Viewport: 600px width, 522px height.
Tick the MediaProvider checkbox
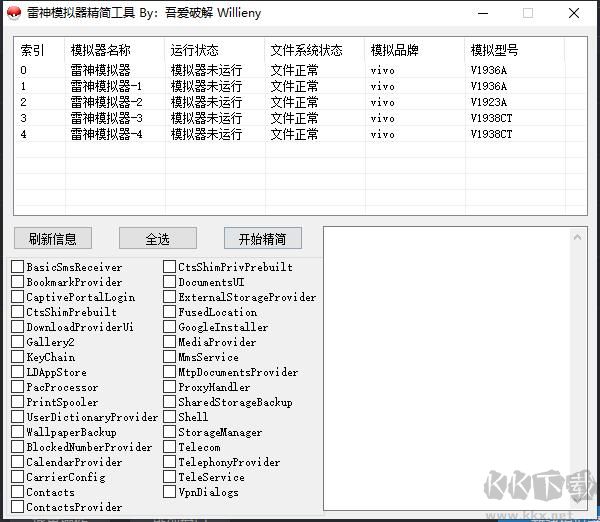170,342
